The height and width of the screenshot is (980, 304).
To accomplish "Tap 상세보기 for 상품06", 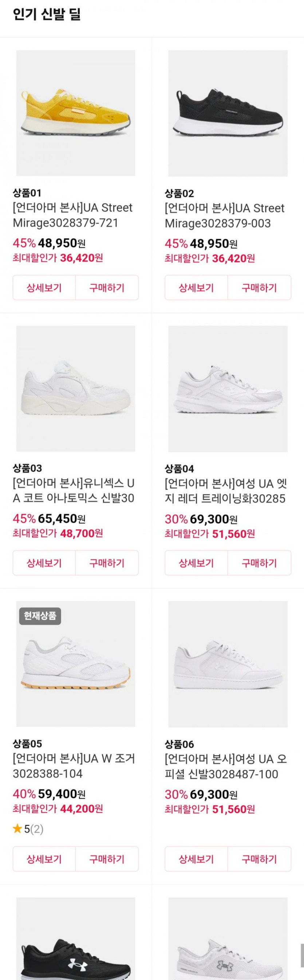I will 196,859.
